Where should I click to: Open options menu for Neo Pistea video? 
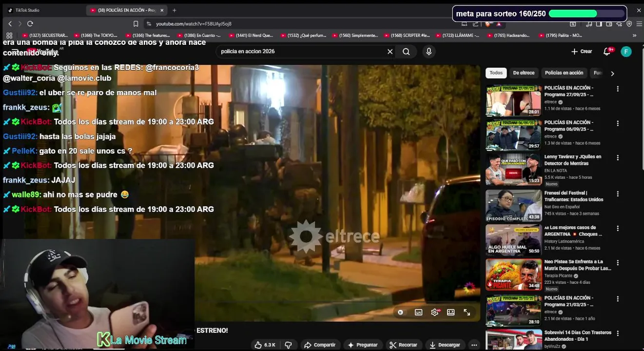click(618, 262)
